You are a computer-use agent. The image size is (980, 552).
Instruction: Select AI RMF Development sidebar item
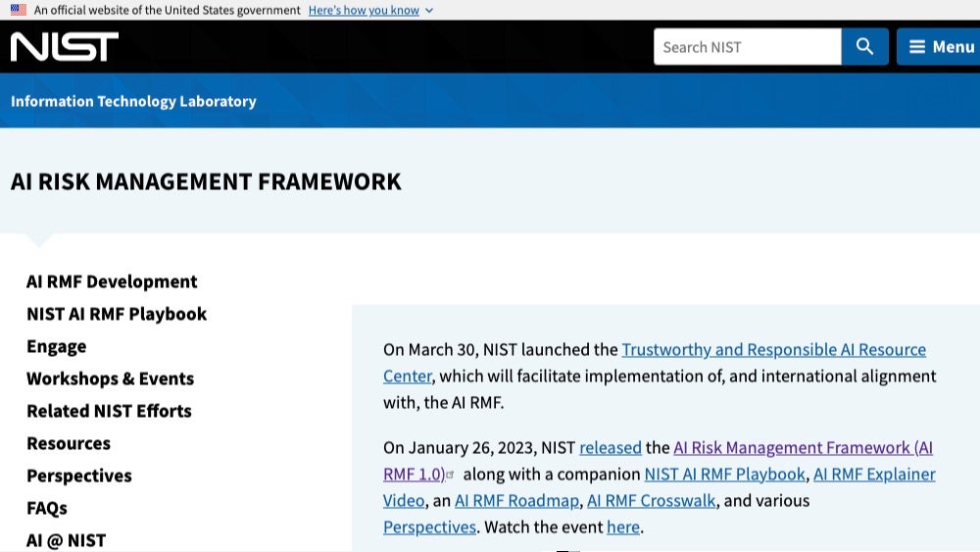click(112, 281)
